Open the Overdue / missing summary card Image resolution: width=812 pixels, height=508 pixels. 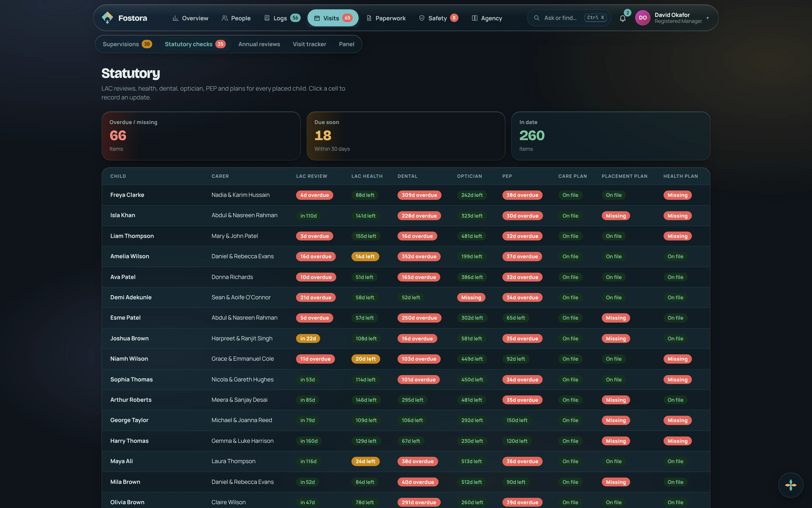[x=201, y=136]
